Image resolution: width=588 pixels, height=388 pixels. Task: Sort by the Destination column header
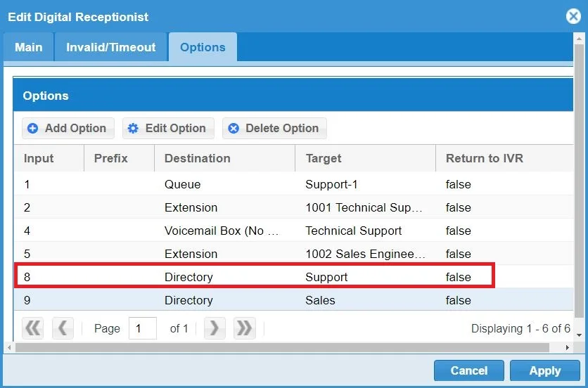pos(225,158)
